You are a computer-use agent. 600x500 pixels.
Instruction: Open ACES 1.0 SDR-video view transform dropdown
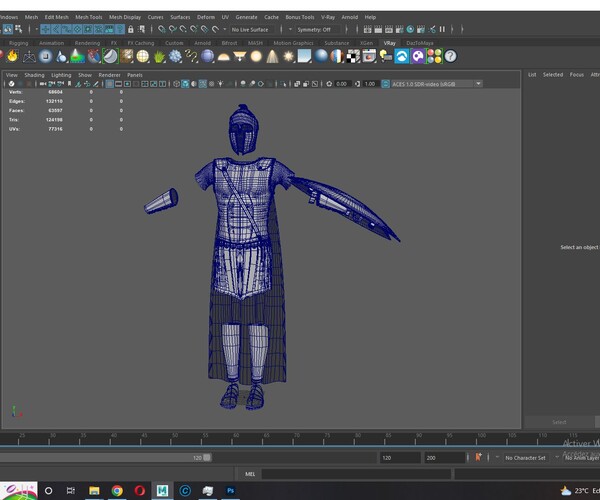pos(437,84)
